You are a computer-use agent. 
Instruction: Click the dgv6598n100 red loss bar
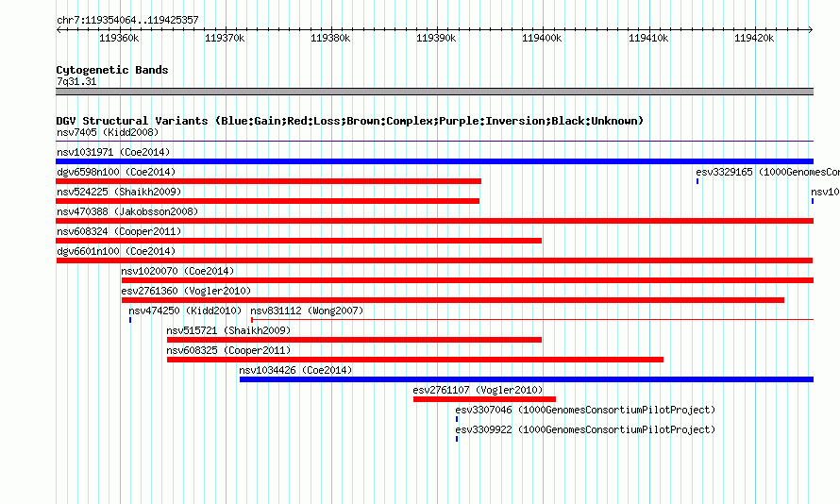(x=268, y=181)
